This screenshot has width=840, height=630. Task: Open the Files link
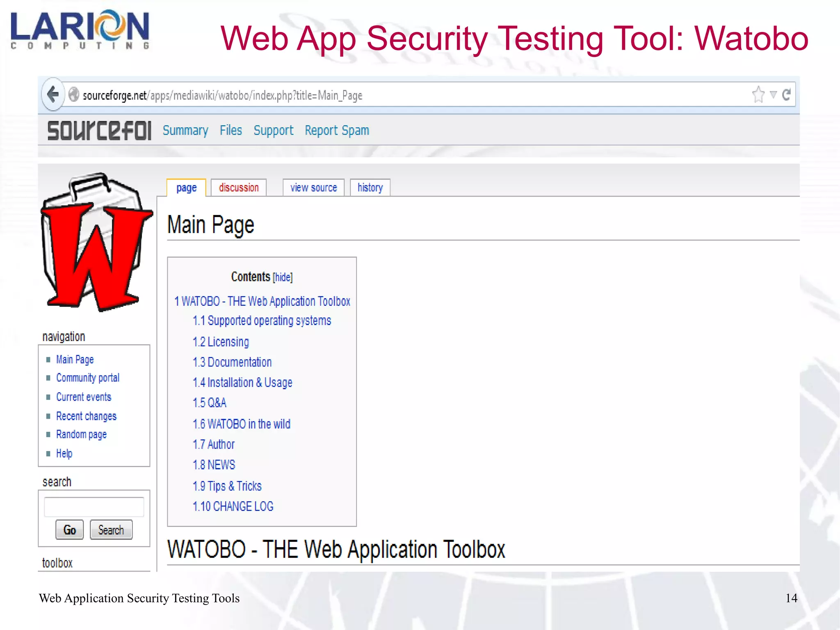tap(231, 131)
